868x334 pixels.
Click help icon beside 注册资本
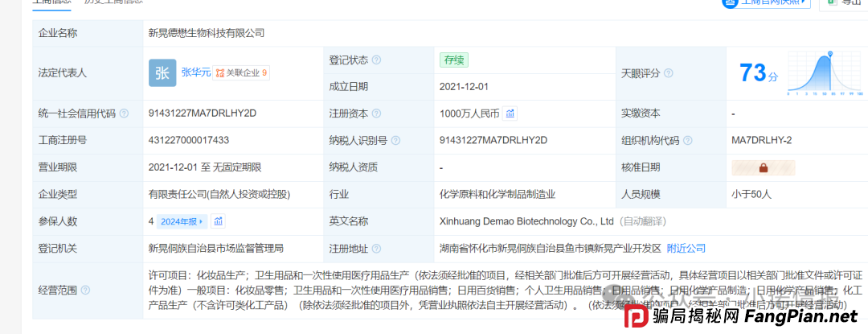tap(376, 113)
